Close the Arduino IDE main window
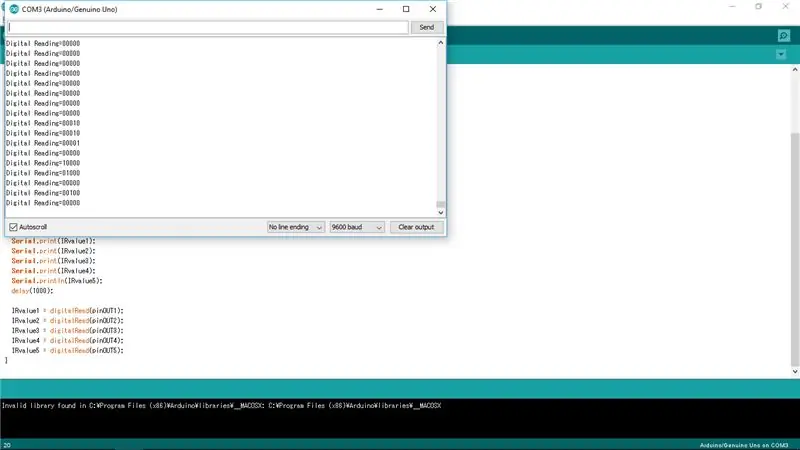 coord(785,6)
